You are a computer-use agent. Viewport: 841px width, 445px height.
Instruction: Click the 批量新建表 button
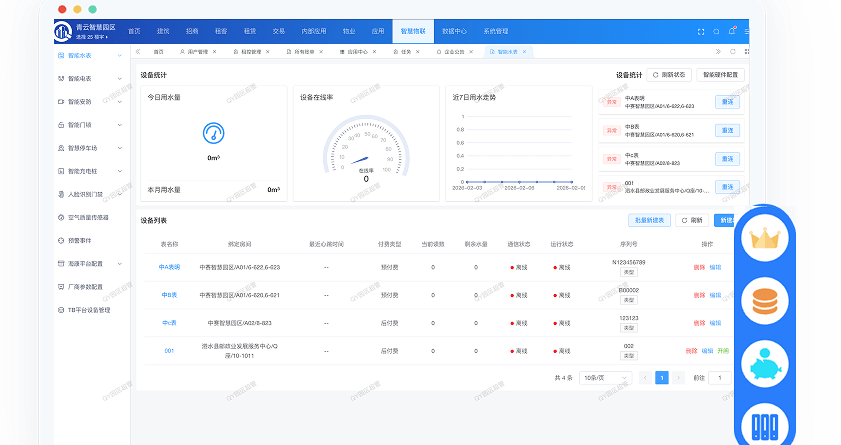(x=649, y=220)
